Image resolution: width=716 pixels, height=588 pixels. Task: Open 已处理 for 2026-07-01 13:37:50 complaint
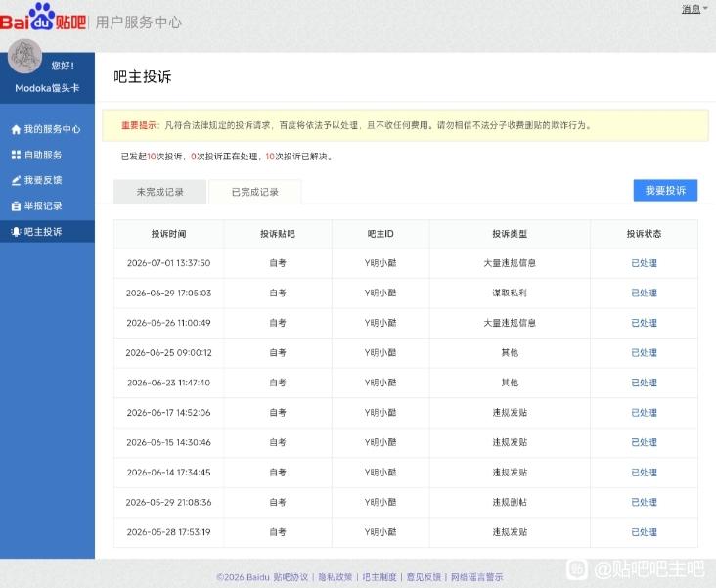pyautogui.click(x=644, y=263)
